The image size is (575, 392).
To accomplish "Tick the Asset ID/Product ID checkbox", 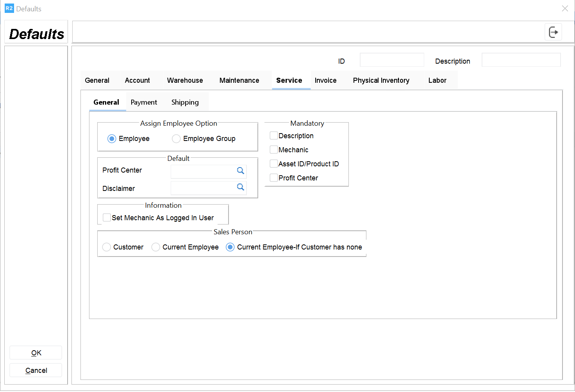I will (x=274, y=164).
